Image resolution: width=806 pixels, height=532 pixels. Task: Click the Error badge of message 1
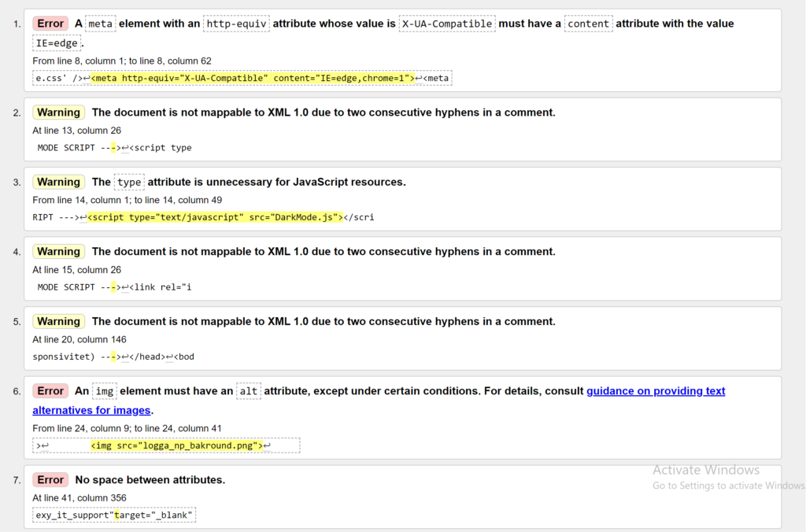[50, 24]
